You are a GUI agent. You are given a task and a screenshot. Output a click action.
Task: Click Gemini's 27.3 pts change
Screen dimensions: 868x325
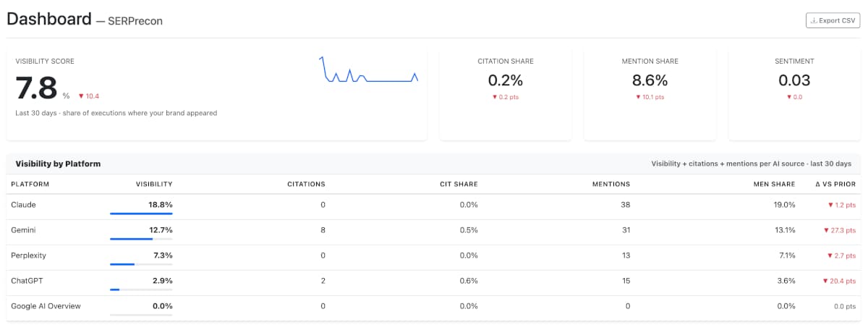click(840, 230)
